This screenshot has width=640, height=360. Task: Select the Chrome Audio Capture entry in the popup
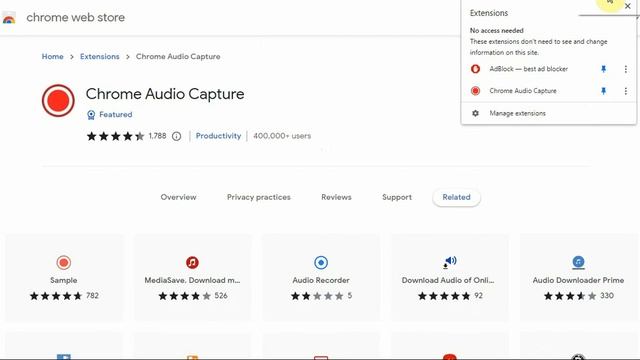523,91
